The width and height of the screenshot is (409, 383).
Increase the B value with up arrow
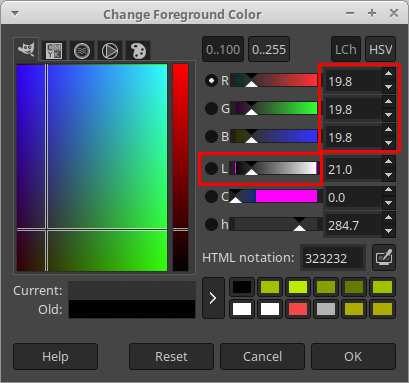[388, 130]
